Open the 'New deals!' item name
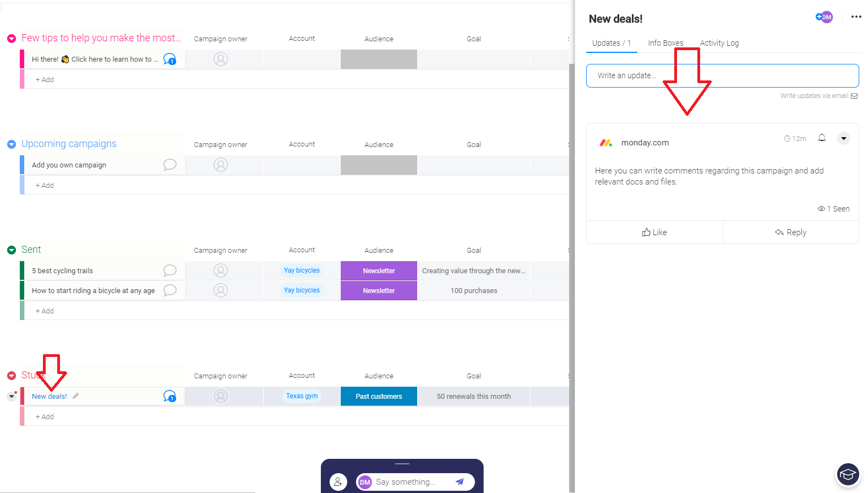The width and height of the screenshot is (868, 493). (49, 396)
